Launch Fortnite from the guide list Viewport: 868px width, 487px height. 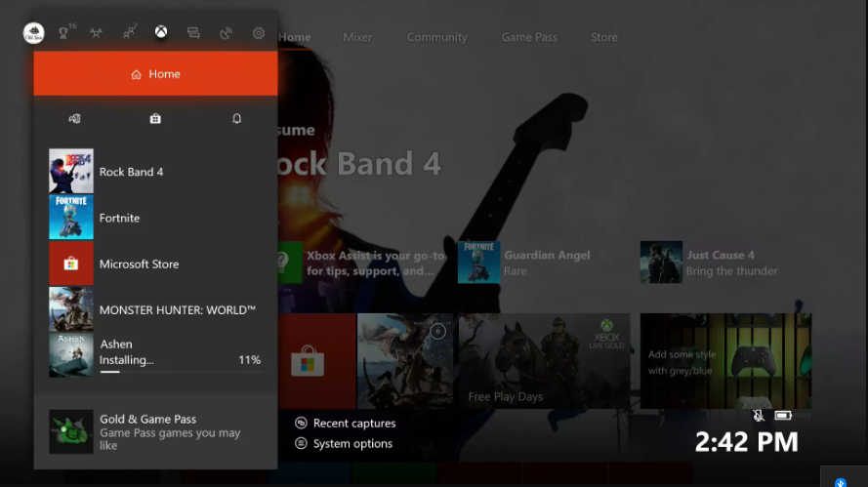tap(155, 218)
